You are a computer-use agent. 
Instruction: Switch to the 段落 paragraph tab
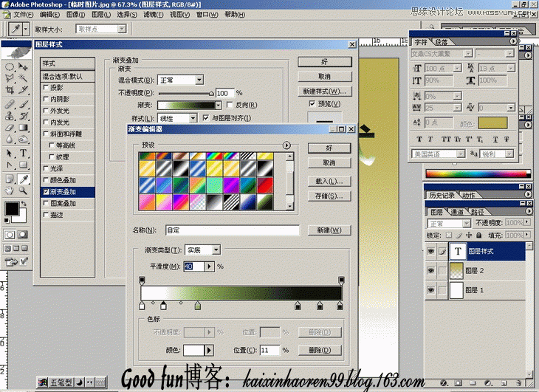442,42
